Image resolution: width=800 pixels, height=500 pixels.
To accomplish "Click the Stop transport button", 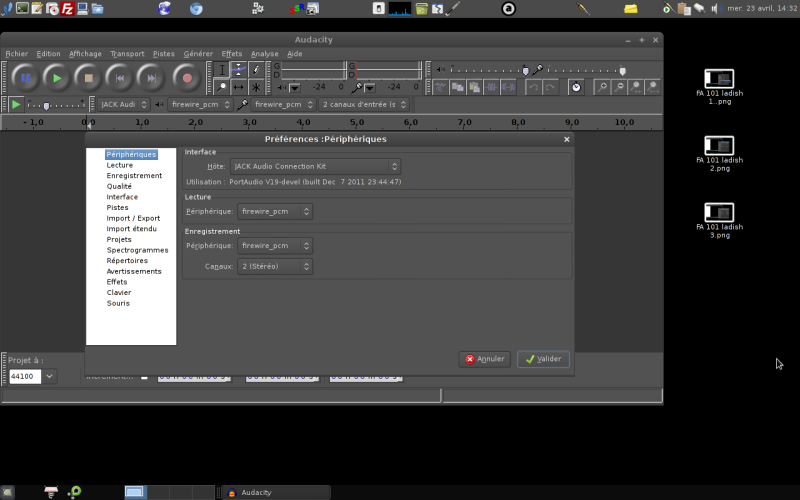I will click(88, 77).
